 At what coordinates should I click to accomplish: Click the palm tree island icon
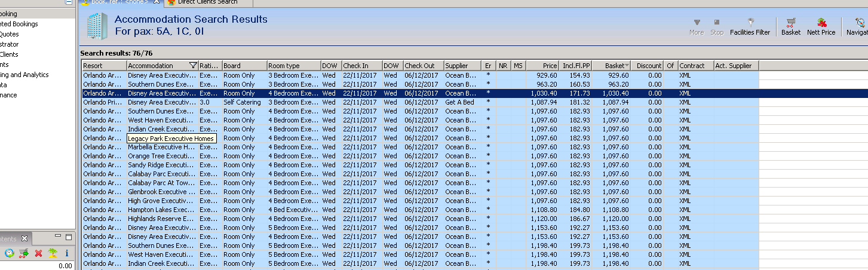click(53, 253)
